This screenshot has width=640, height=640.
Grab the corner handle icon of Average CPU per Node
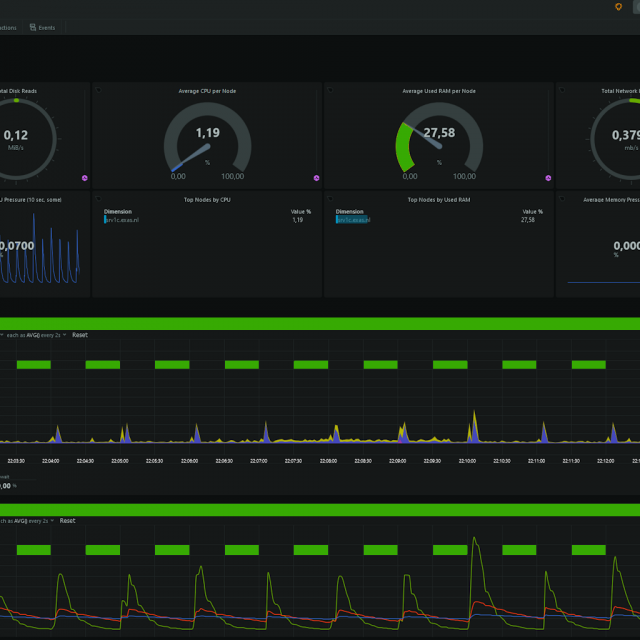tap(98, 90)
